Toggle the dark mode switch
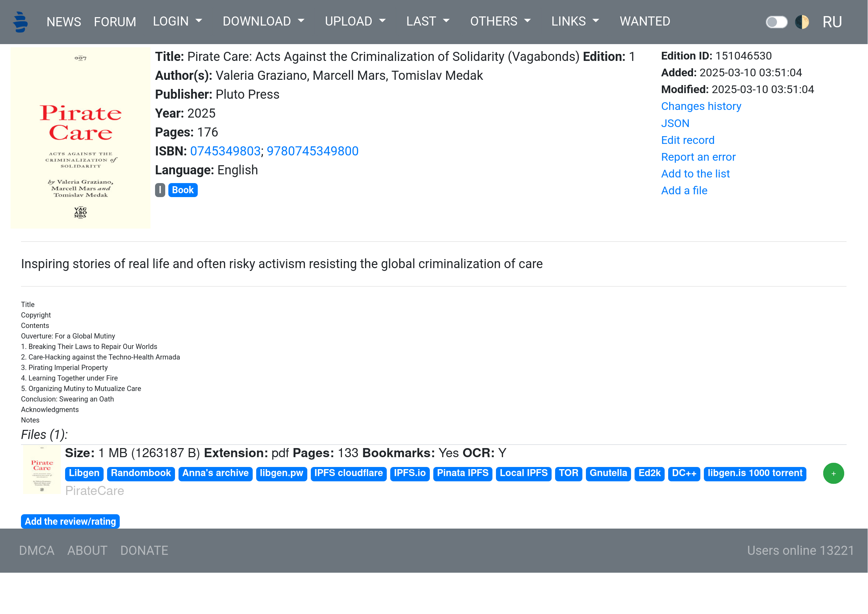This screenshot has width=868, height=614. 776,22
